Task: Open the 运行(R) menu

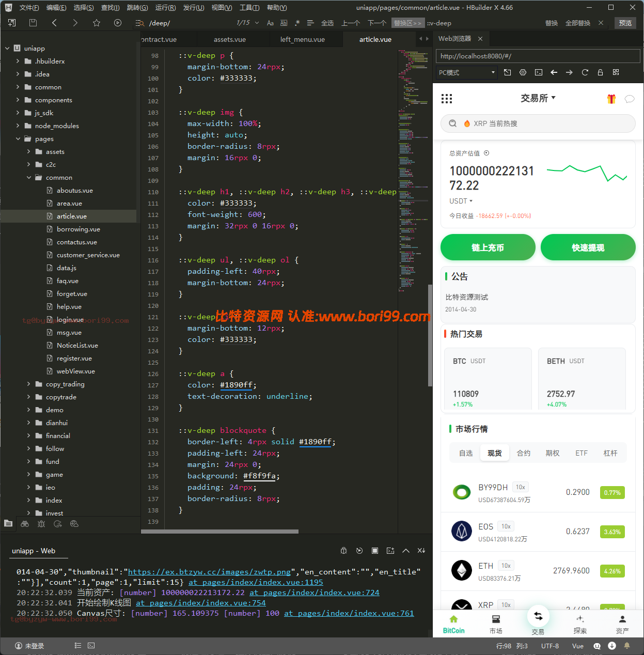Action: tap(165, 7)
